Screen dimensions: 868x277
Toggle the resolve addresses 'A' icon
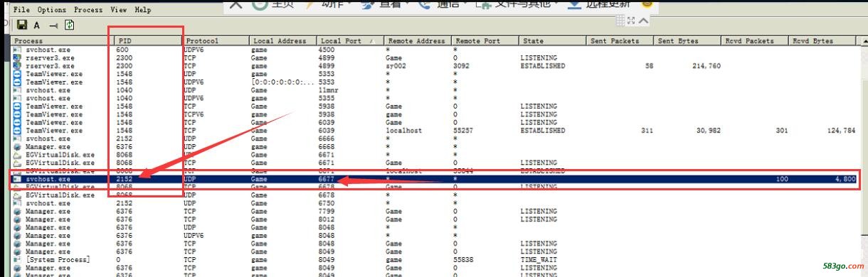point(36,25)
